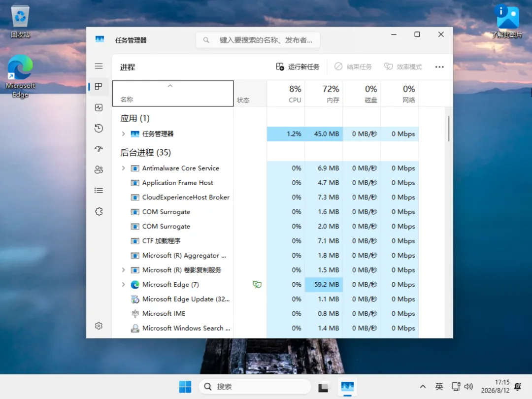Open the 了解此图片 desktop icon
Viewport: 532px width, 399px height.
507,21
